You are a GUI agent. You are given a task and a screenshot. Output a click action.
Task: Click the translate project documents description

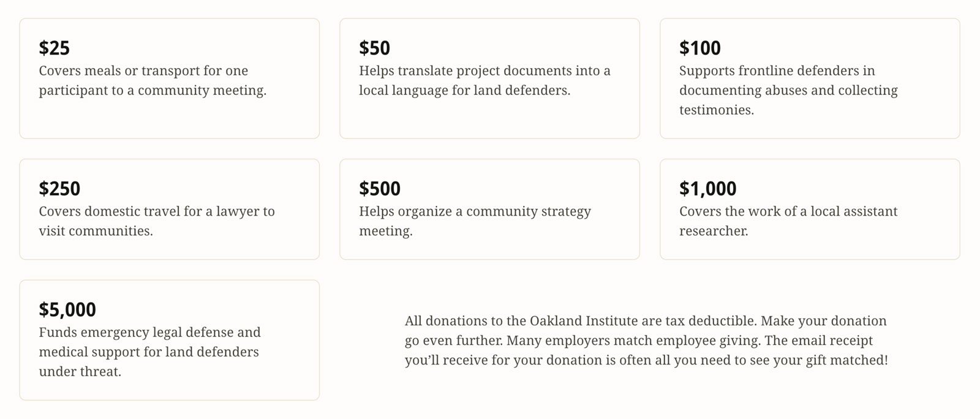point(484,80)
